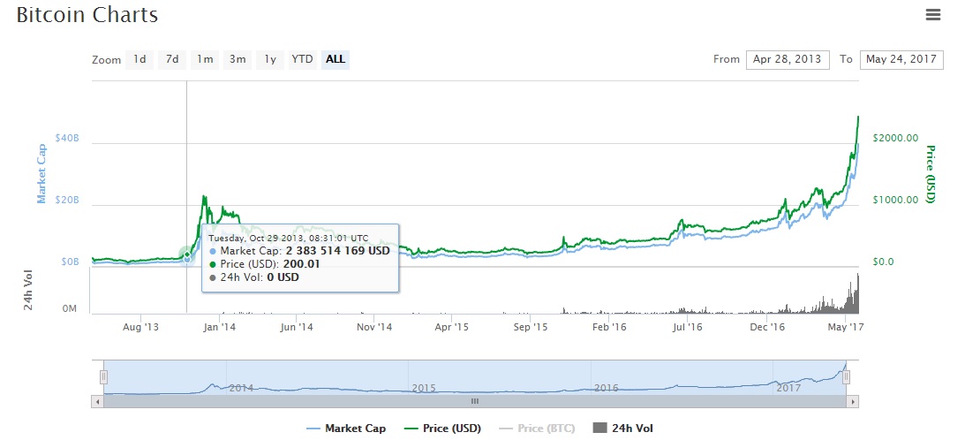Click the Jul '16 x-axis label
980x440 pixels.
(687, 327)
